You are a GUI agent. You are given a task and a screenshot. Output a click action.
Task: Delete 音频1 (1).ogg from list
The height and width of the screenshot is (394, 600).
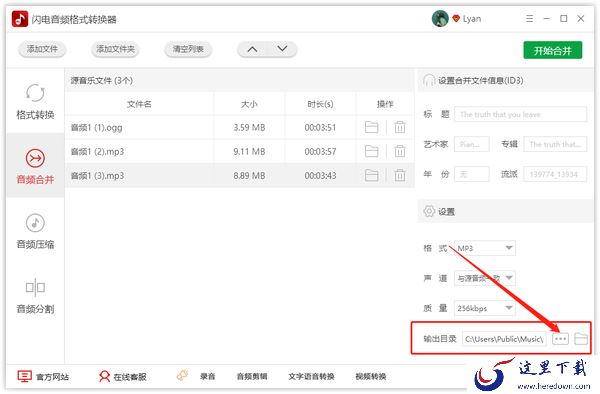click(x=400, y=127)
